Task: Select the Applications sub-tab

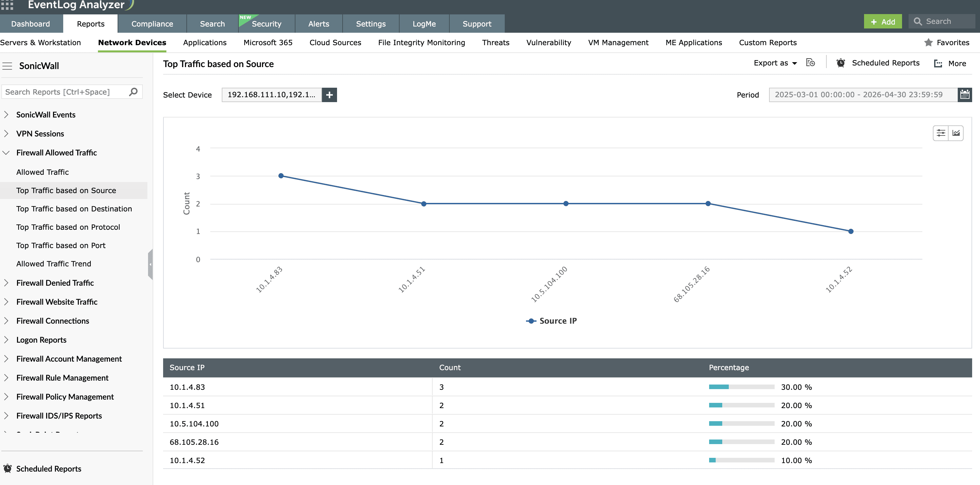Action: coord(205,43)
